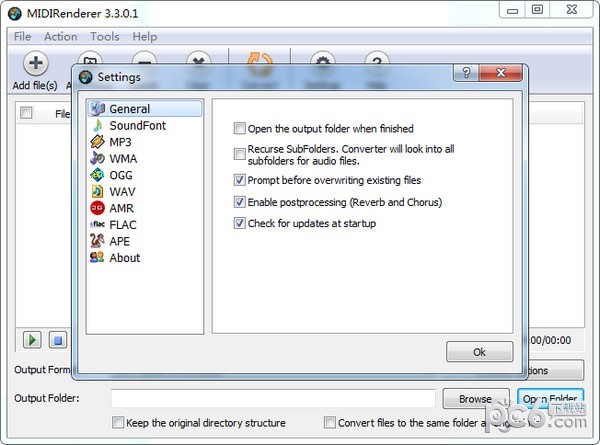
Task: Click the red AMR icon
Action: [x=97, y=208]
